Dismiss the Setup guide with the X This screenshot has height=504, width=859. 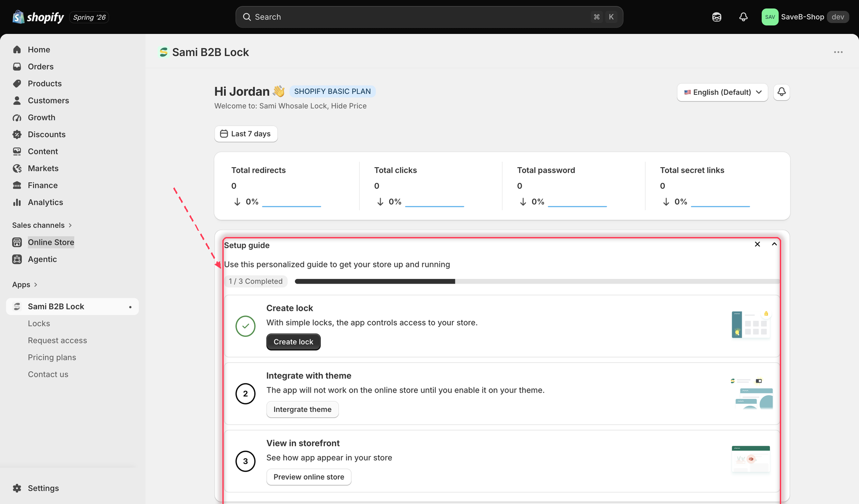[x=757, y=244]
